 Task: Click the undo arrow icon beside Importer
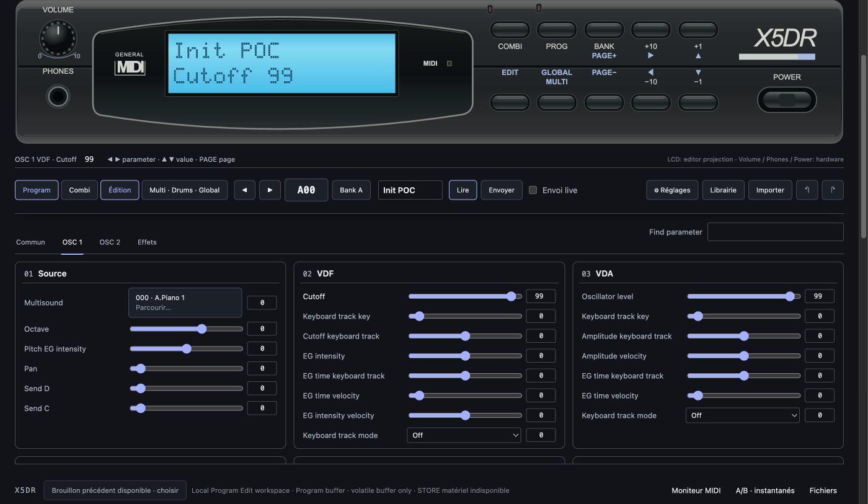click(x=807, y=190)
